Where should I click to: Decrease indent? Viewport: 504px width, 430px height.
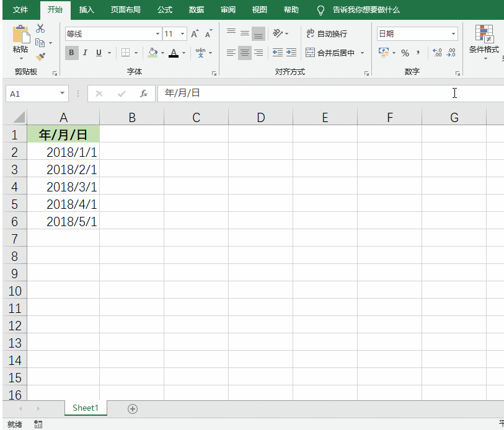click(x=277, y=53)
